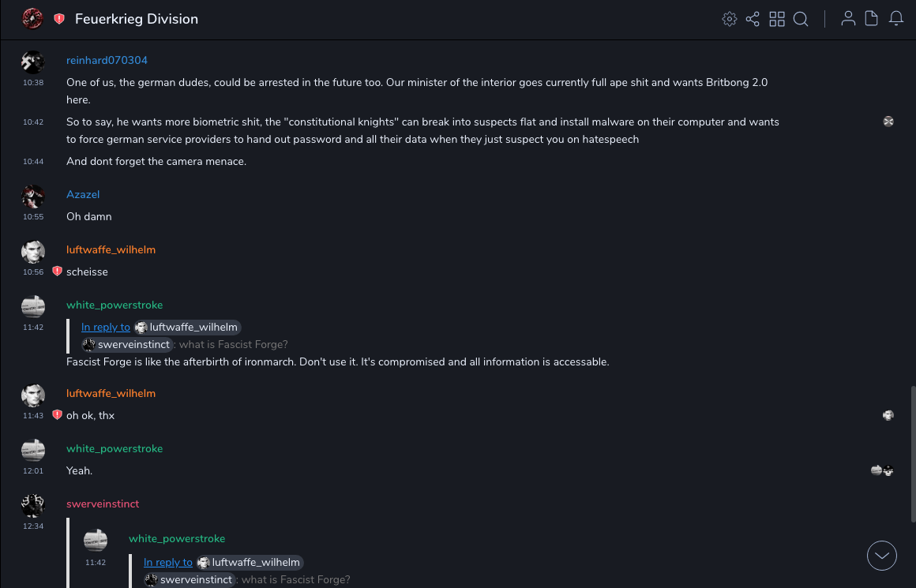The image size is (916, 588).
Task: Click the luftwaffe_wilhelm mention pill in the reply
Action: (x=187, y=328)
